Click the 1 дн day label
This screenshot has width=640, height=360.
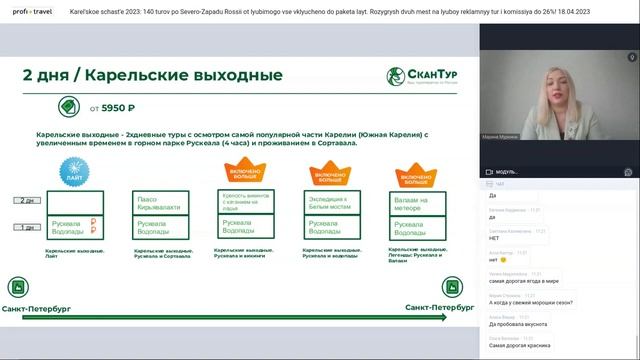point(27,227)
